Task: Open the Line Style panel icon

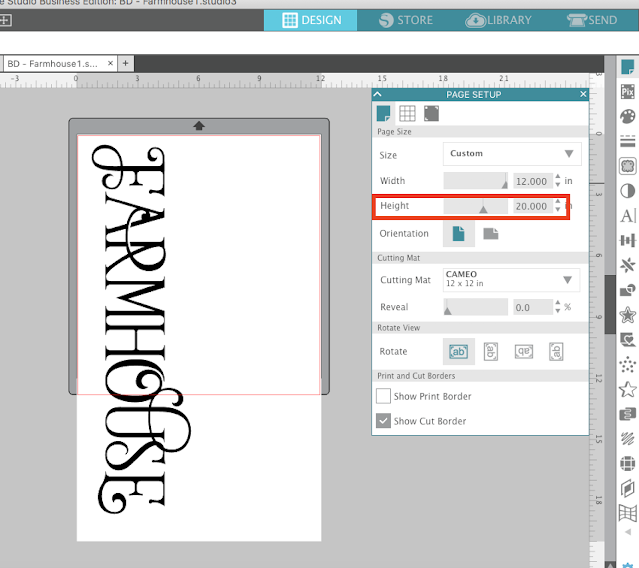Action: (x=628, y=141)
